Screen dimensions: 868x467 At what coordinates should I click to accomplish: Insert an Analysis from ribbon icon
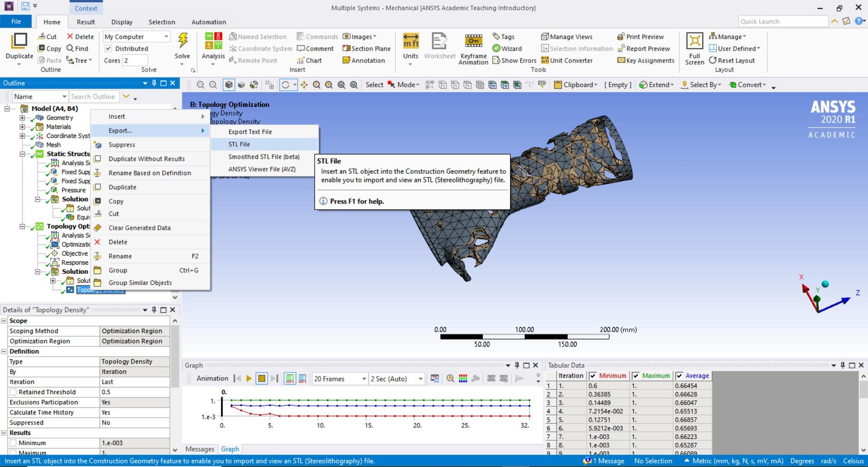tap(213, 41)
